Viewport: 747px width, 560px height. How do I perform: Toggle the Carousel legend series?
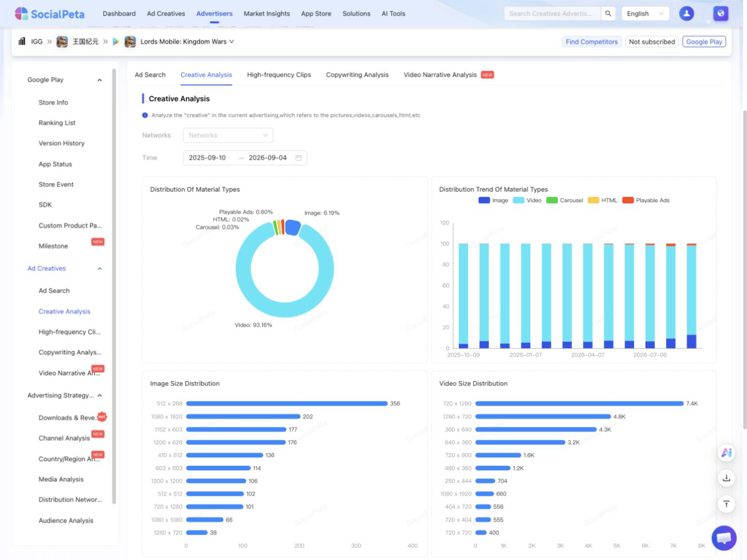point(565,200)
